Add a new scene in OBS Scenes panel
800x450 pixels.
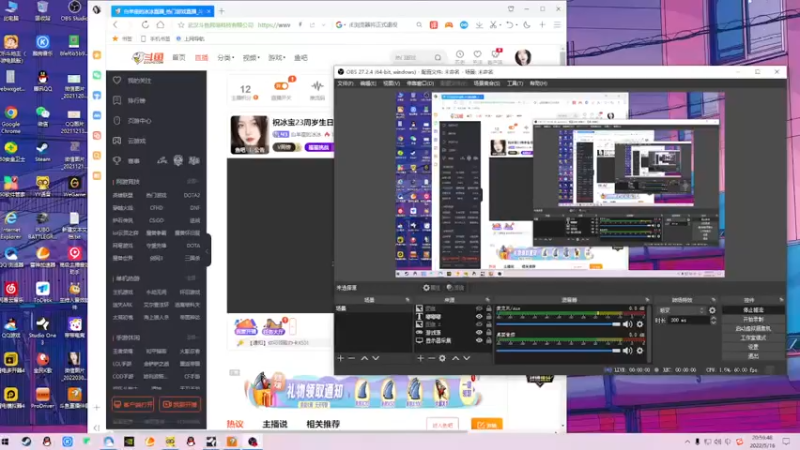tap(341, 358)
